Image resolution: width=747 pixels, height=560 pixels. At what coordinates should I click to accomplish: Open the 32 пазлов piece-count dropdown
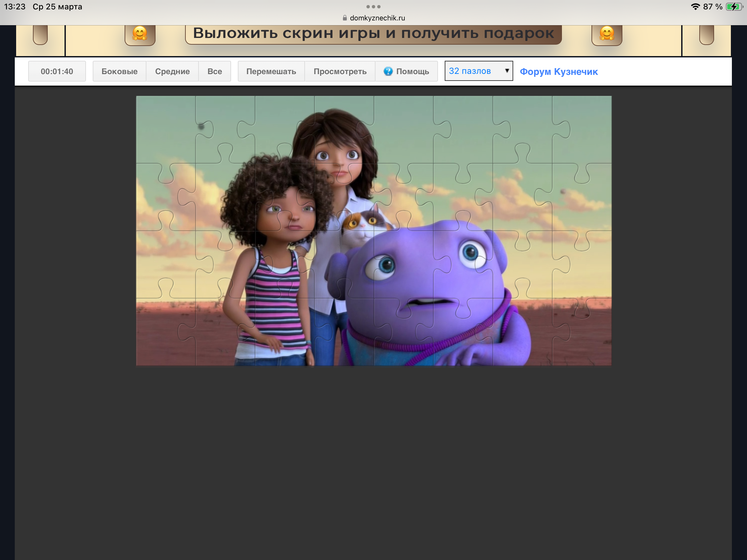click(473, 71)
